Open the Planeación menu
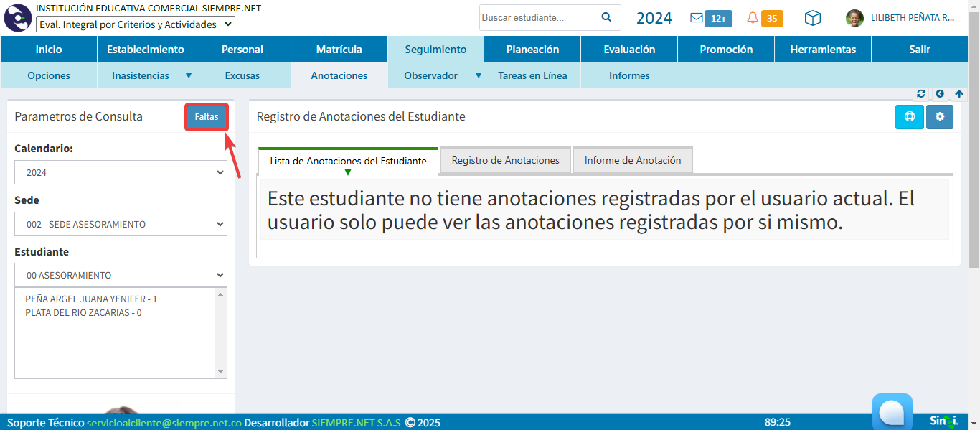Viewport: 980px width, 430px height. (x=532, y=50)
